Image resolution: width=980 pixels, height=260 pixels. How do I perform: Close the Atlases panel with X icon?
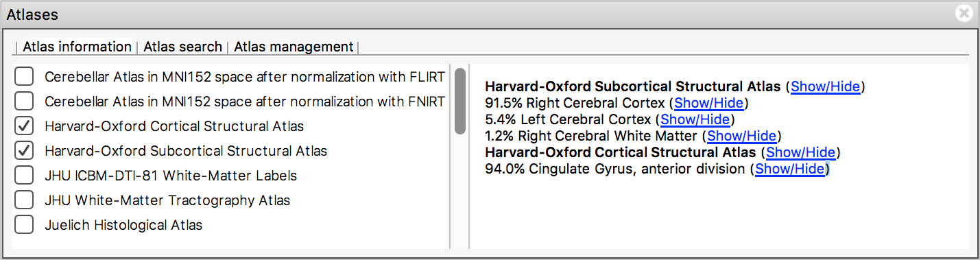(964, 14)
